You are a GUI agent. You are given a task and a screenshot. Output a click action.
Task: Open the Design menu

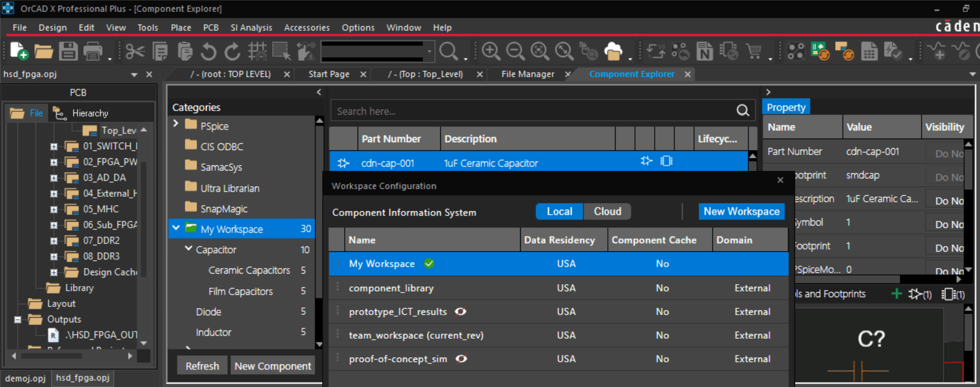point(52,27)
